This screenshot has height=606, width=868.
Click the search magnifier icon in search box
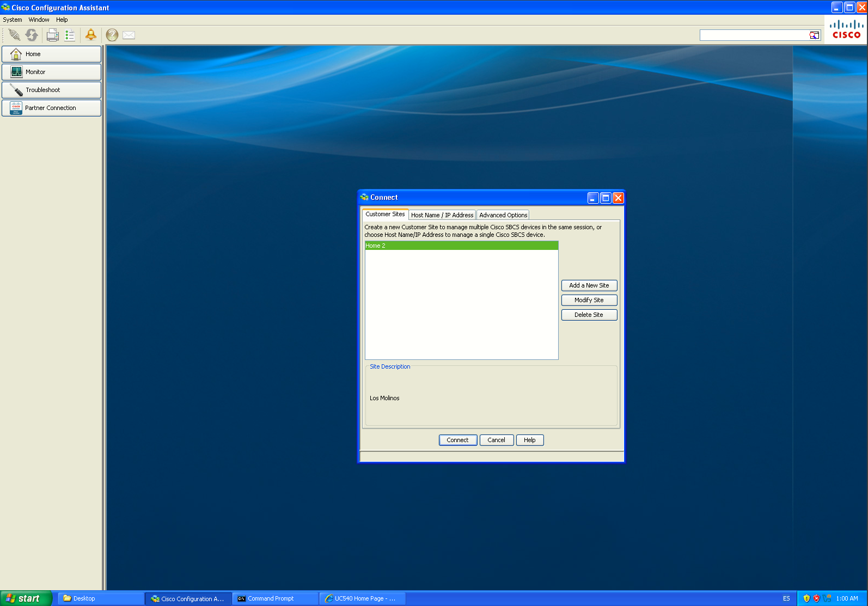(814, 35)
